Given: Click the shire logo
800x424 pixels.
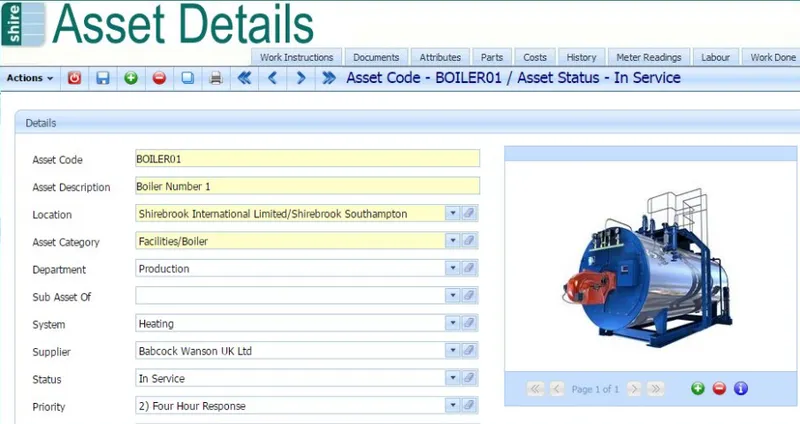Looking at the screenshot, I should point(23,24).
